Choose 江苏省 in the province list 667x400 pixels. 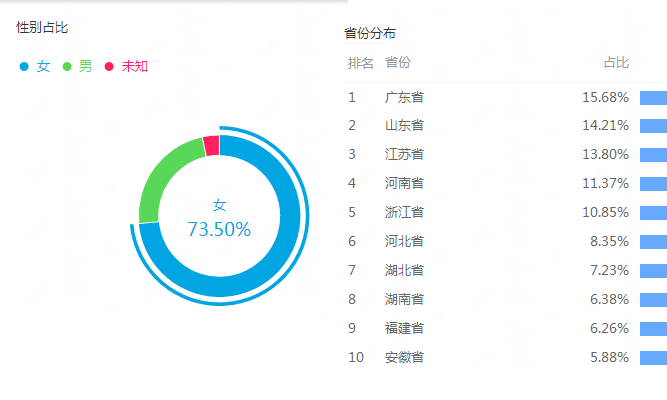[x=404, y=154]
